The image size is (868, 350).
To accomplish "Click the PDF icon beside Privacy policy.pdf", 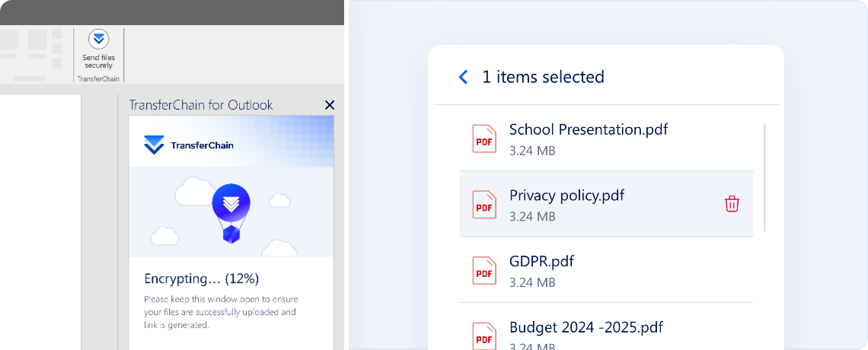I will coord(484,205).
